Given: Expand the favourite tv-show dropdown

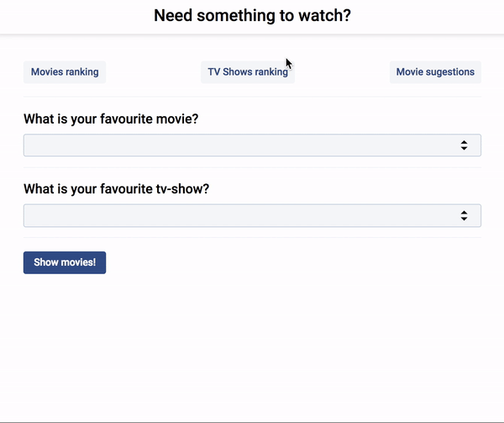Looking at the screenshot, I should point(252,215).
